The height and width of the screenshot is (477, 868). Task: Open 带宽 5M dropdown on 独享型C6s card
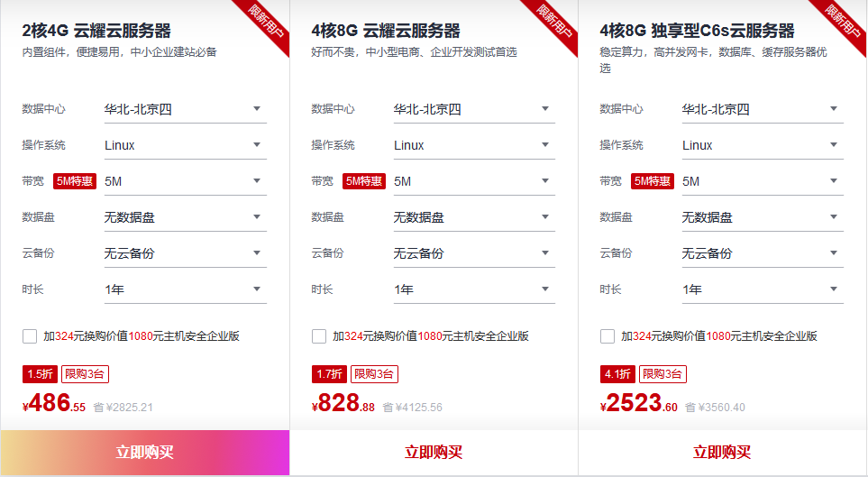click(762, 181)
